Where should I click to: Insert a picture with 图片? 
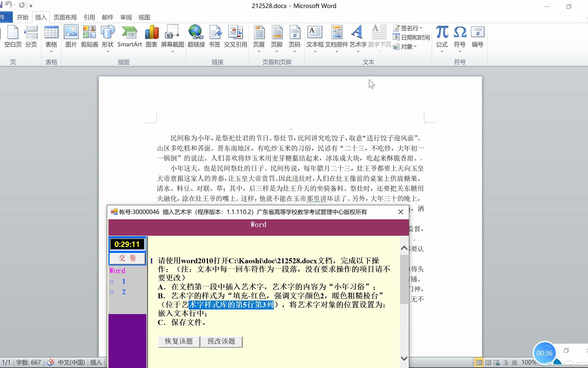tap(71, 37)
